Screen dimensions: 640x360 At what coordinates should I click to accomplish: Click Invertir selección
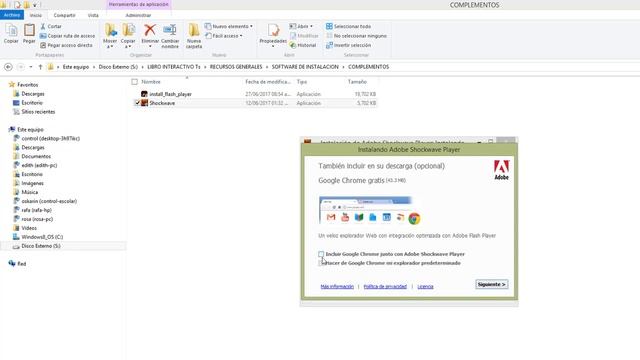[x=349, y=45]
